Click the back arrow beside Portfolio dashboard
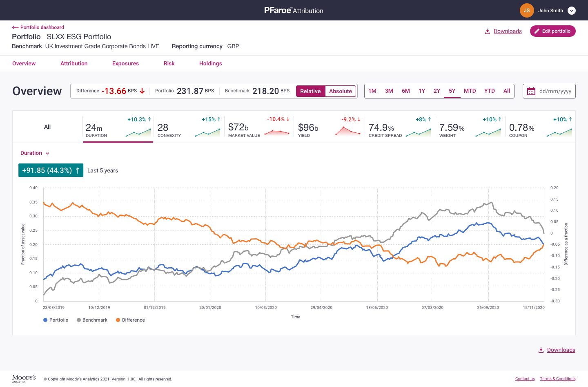 15,27
